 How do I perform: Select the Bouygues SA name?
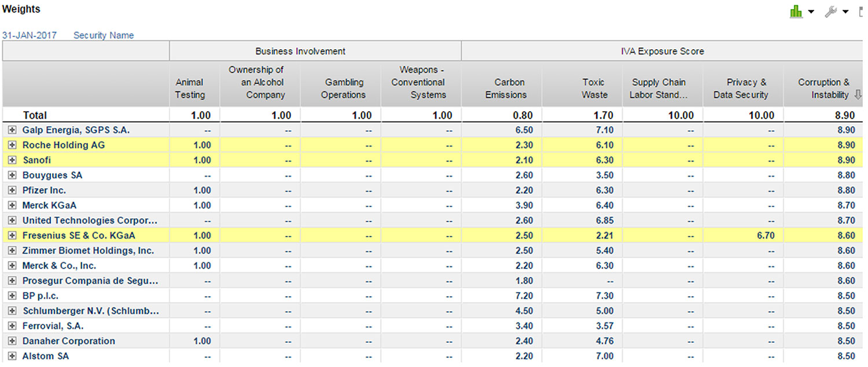(53, 175)
